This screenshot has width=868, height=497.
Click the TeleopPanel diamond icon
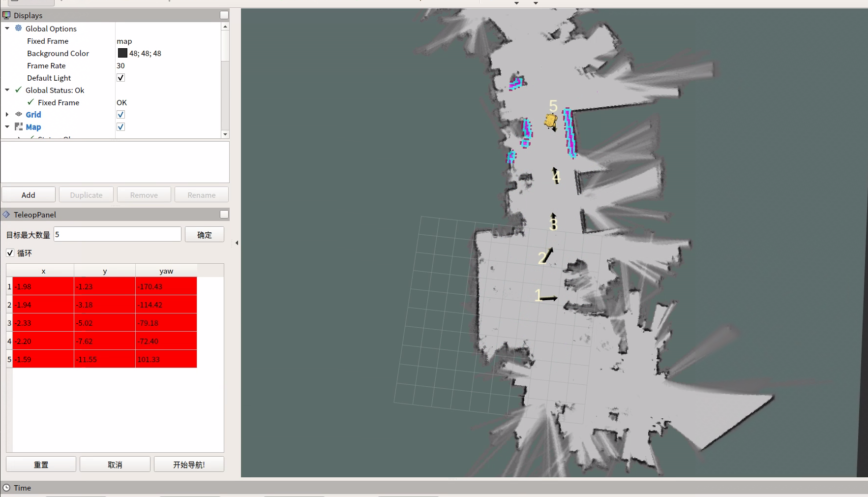pos(6,215)
